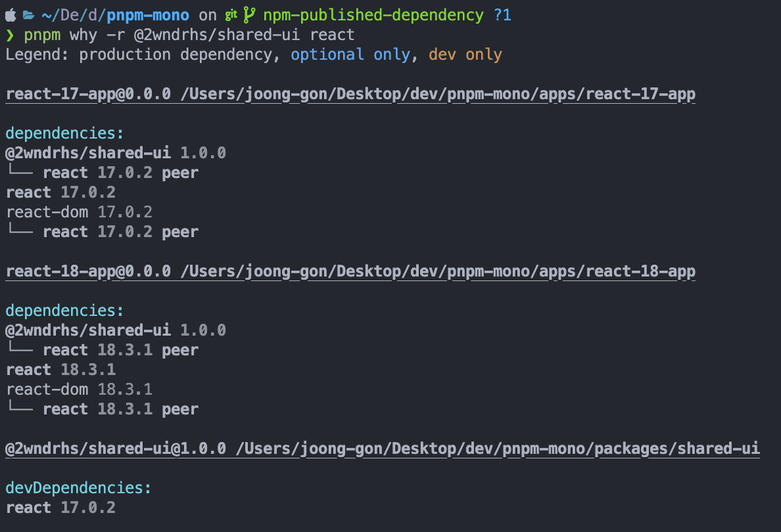This screenshot has height=532, width=781.
Task: Click 'react 17.0.2' top-level line in react-17-app
Action: (60, 192)
